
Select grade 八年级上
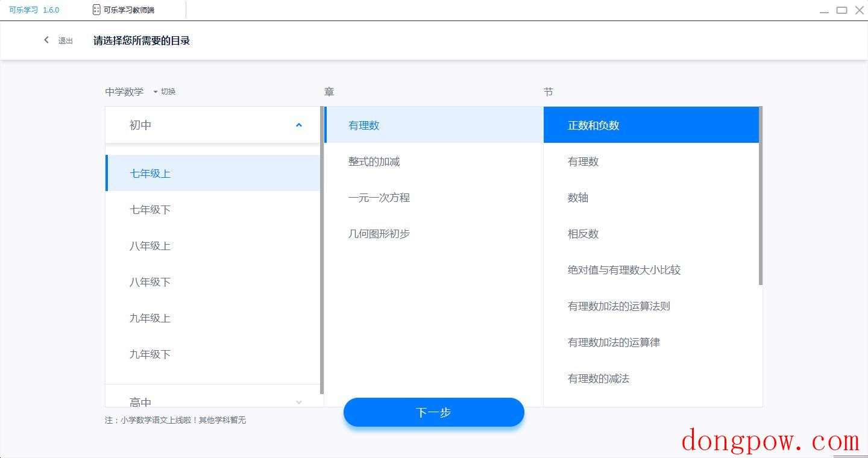[x=213, y=246]
